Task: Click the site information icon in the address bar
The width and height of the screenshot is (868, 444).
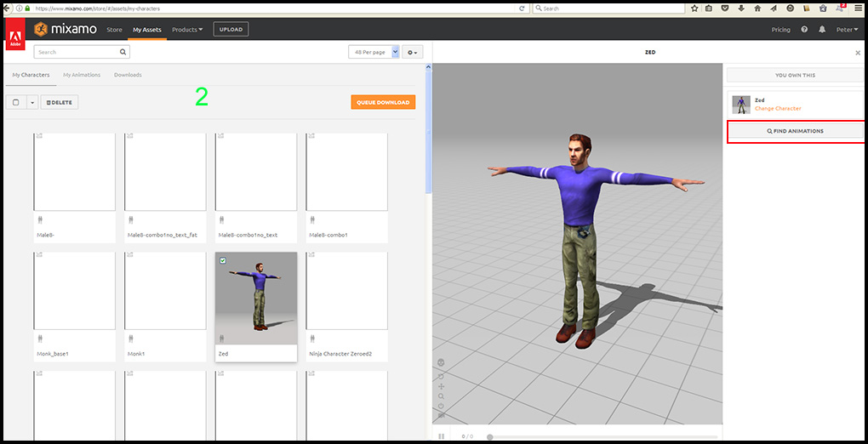Action: pyautogui.click(x=20, y=9)
